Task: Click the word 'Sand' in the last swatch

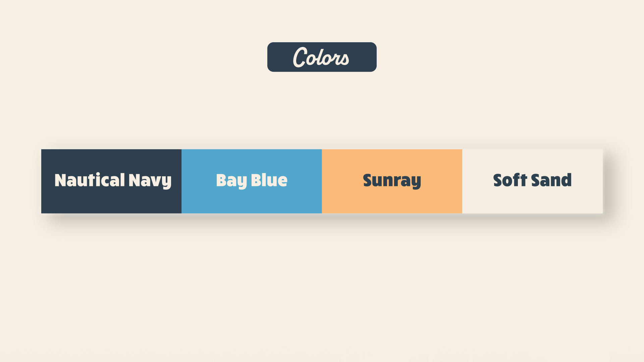Action: click(551, 180)
